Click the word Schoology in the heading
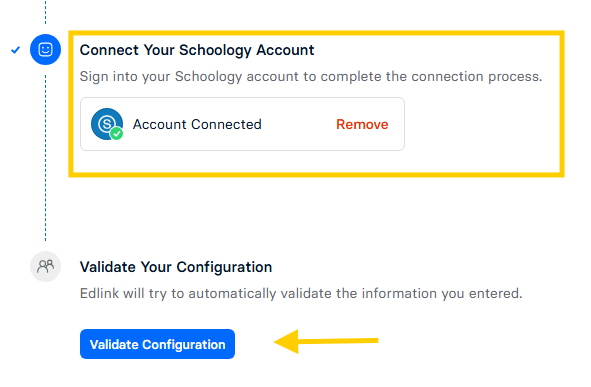 pos(215,50)
